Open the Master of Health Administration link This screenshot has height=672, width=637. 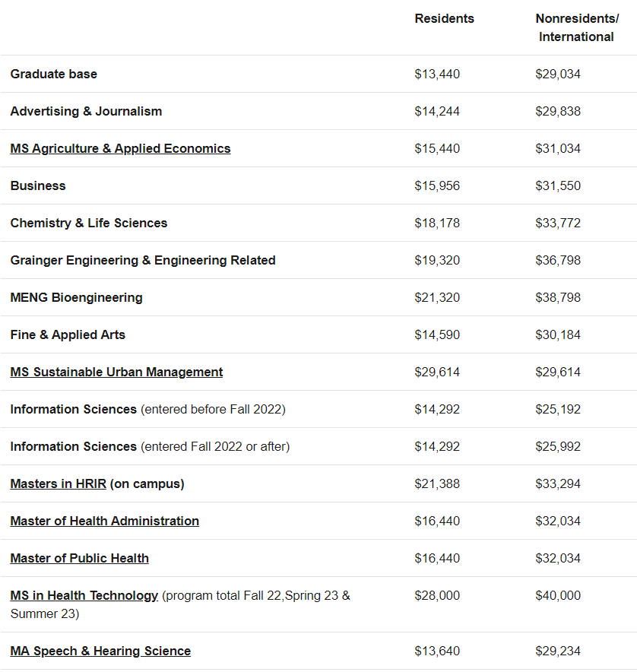click(105, 521)
